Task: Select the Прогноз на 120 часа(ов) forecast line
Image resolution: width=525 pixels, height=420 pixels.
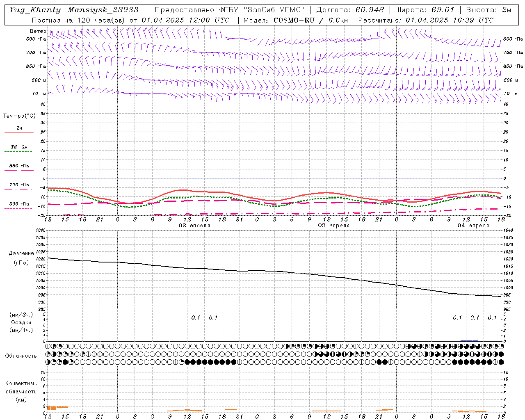Action: (x=131, y=20)
